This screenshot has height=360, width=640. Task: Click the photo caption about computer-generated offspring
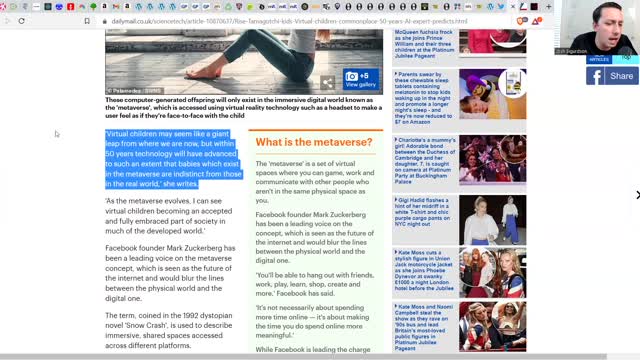tap(244, 108)
